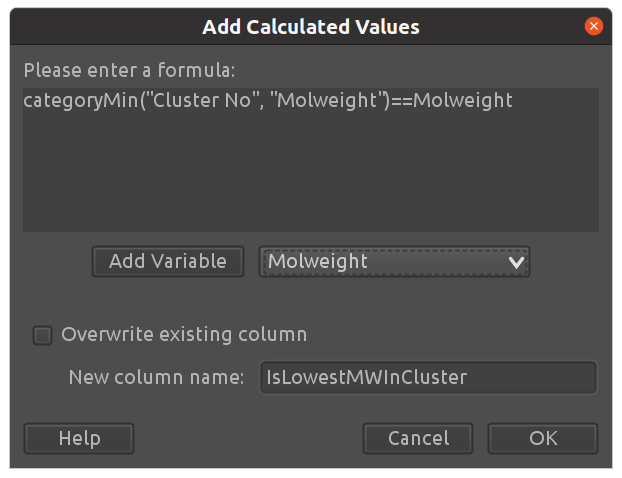Confirm the formula with OK

pos(543,438)
